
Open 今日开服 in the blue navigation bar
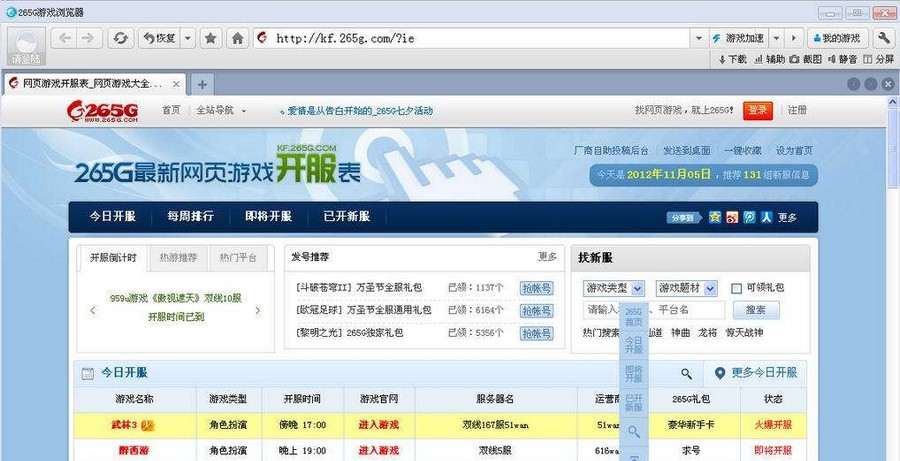click(112, 216)
